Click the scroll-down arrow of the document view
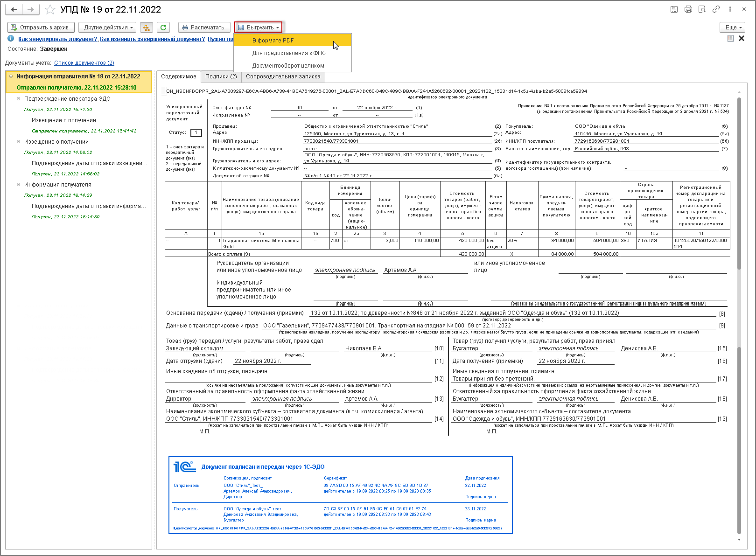This screenshot has height=556, width=756. (739, 540)
